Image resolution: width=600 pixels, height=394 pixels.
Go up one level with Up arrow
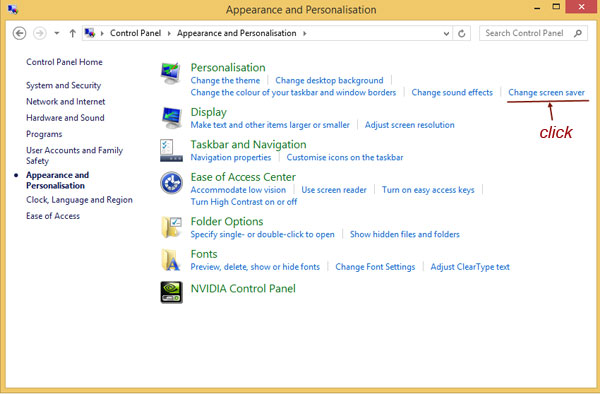pos(72,33)
